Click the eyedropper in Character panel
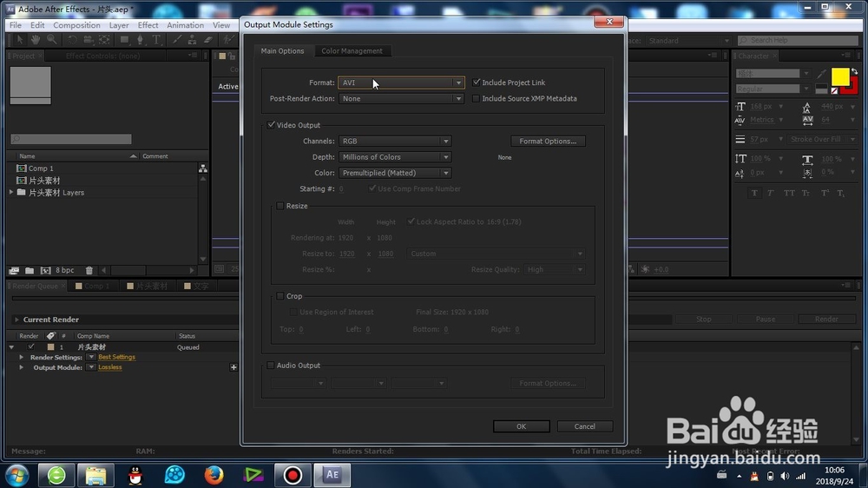The width and height of the screenshot is (868, 488). click(821, 74)
